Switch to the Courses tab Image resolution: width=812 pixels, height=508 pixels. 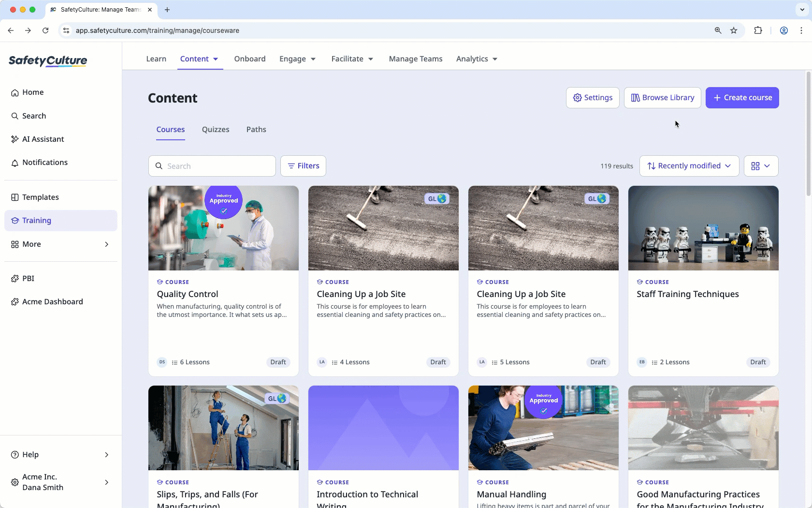click(x=171, y=130)
